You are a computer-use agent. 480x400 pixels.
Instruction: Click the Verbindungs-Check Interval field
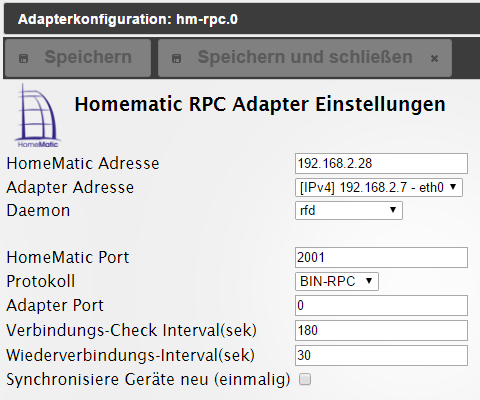tap(381, 330)
